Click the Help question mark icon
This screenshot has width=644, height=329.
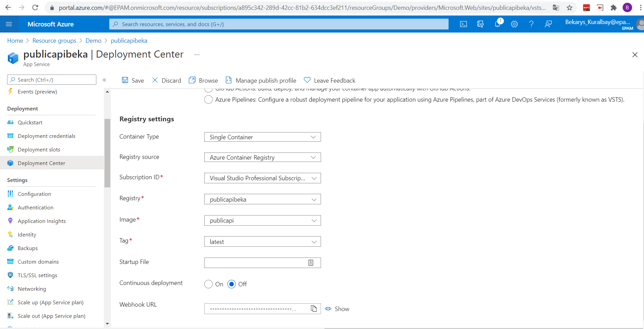pyautogui.click(x=531, y=24)
